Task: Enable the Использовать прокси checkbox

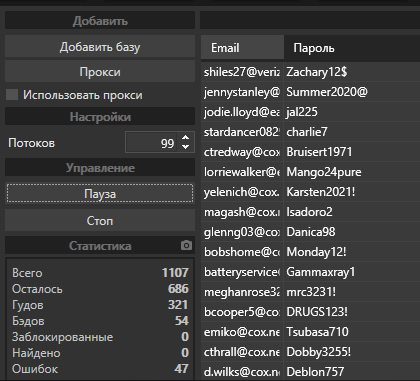Action: 12,95
